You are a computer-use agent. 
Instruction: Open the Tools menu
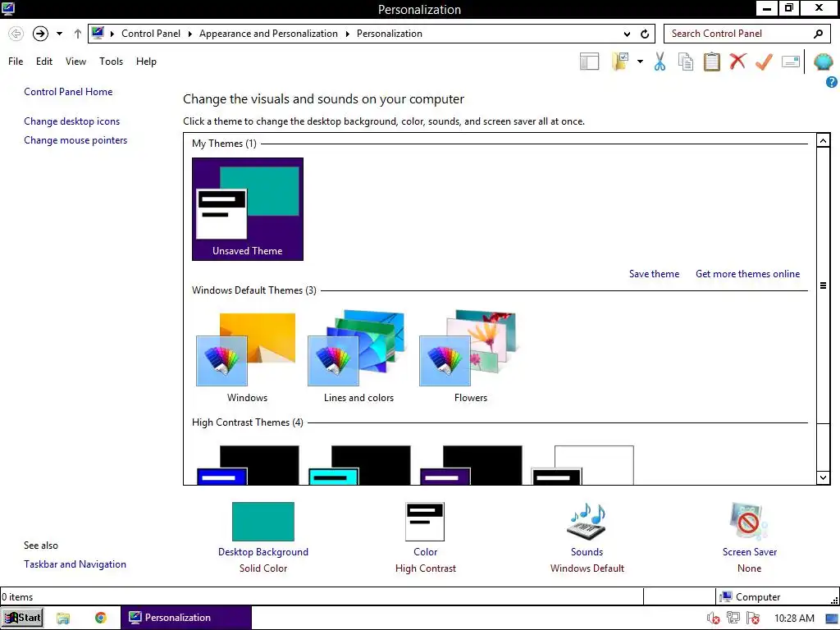tap(111, 62)
